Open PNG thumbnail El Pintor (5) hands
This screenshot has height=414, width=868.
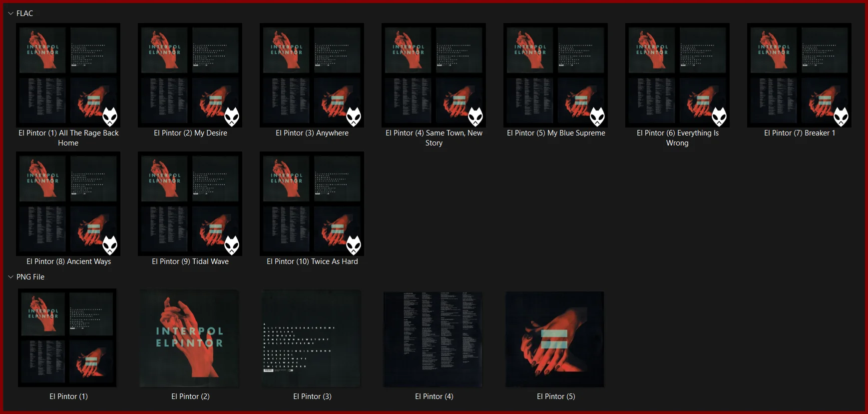coord(555,339)
